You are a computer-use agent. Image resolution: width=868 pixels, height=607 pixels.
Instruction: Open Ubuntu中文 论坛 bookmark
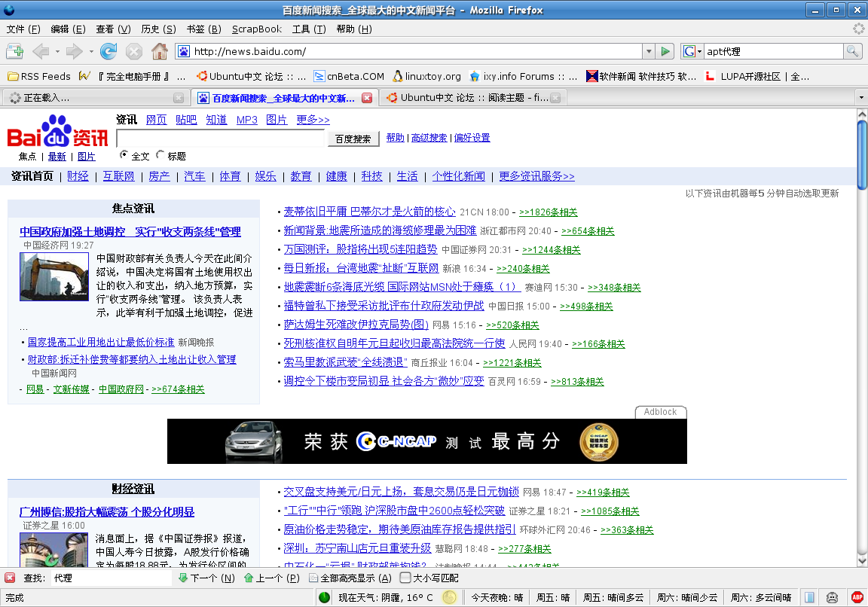tap(252, 76)
